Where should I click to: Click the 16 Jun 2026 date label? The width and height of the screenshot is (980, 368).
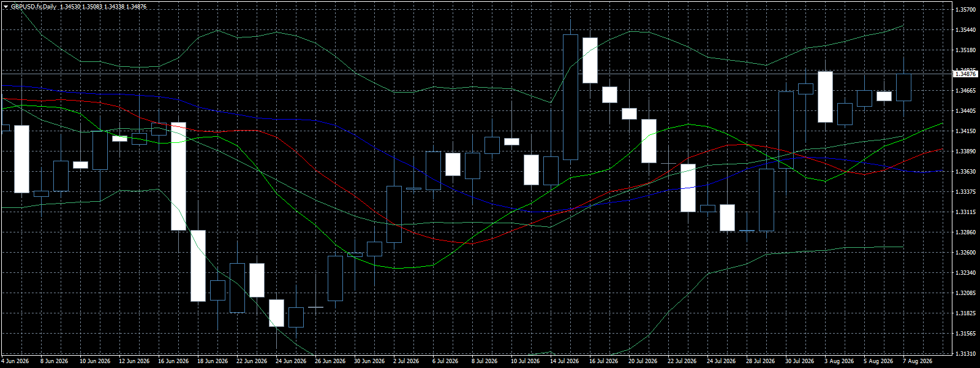pyautogui.click(x=173, y=361)
